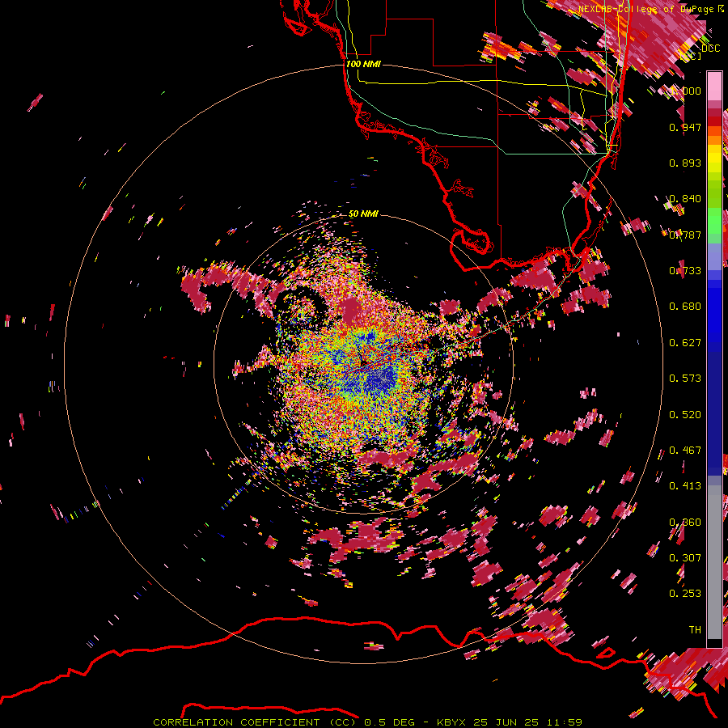
Task: Click the 1.000 value at top of scale
Action: click(x=686, y=91)
